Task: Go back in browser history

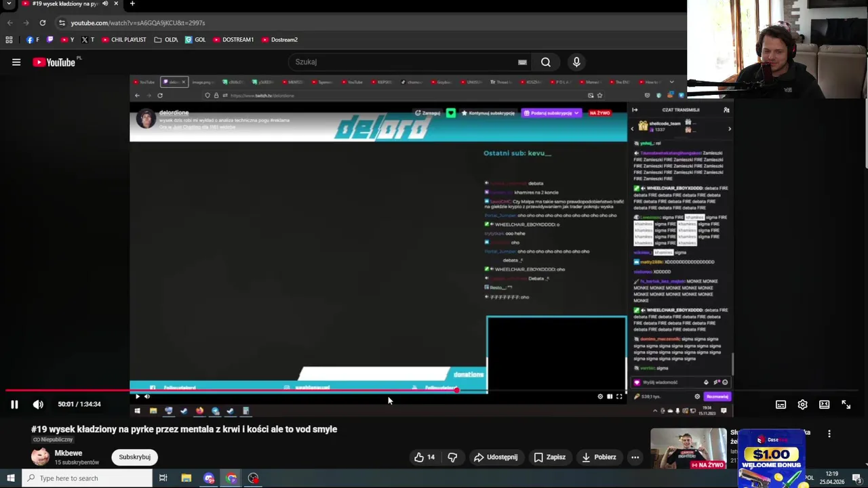Action: pos(9,22)
